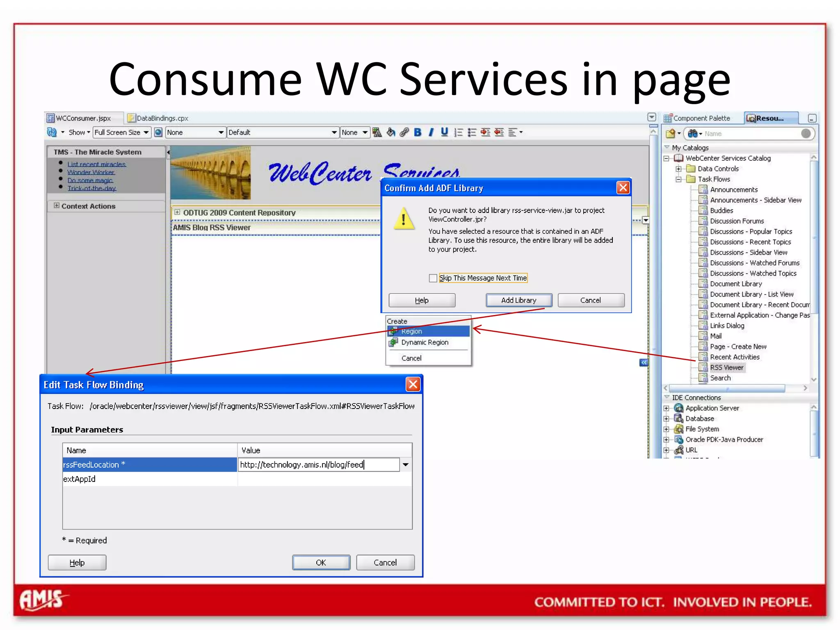The width and height of the screenshot is (840, 630).
Task: Collapse WebCenter Services Catalog node
Action: [667, 158]
